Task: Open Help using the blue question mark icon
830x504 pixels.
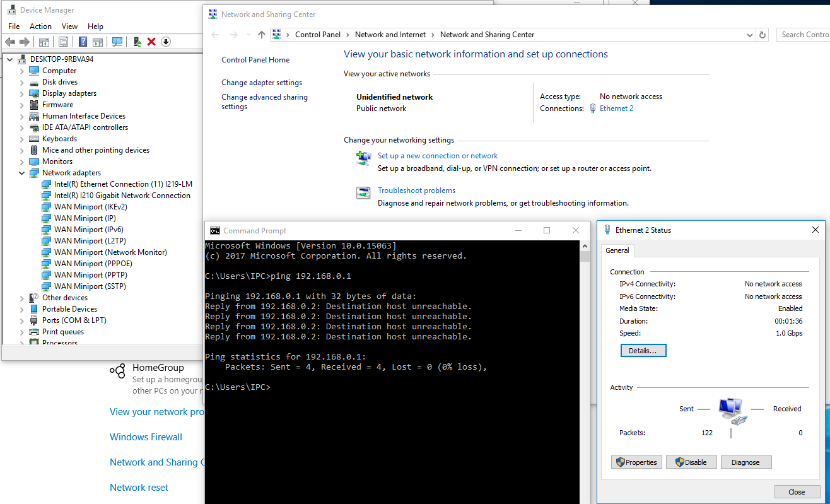Action: coord(83,42)
